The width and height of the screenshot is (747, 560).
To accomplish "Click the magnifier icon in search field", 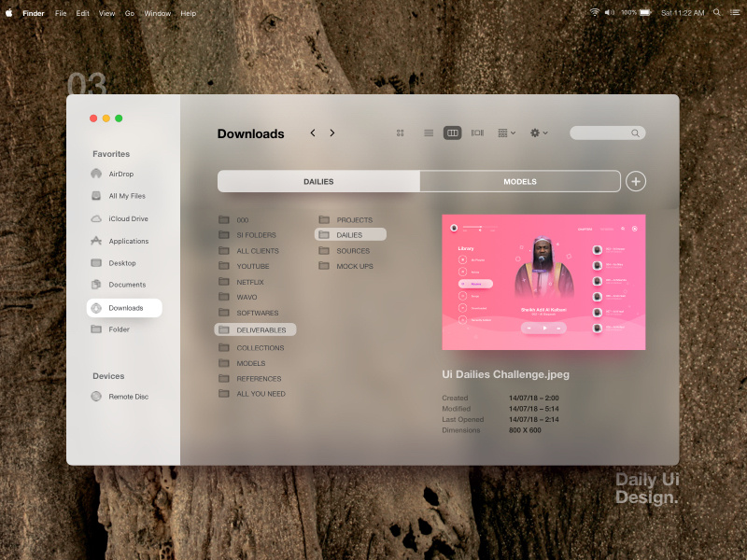I will [635, 133].
